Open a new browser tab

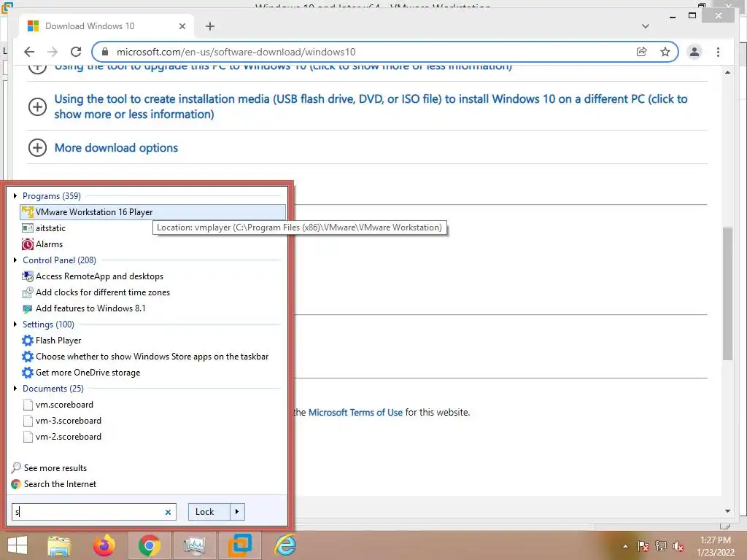[x=210, y=26]
